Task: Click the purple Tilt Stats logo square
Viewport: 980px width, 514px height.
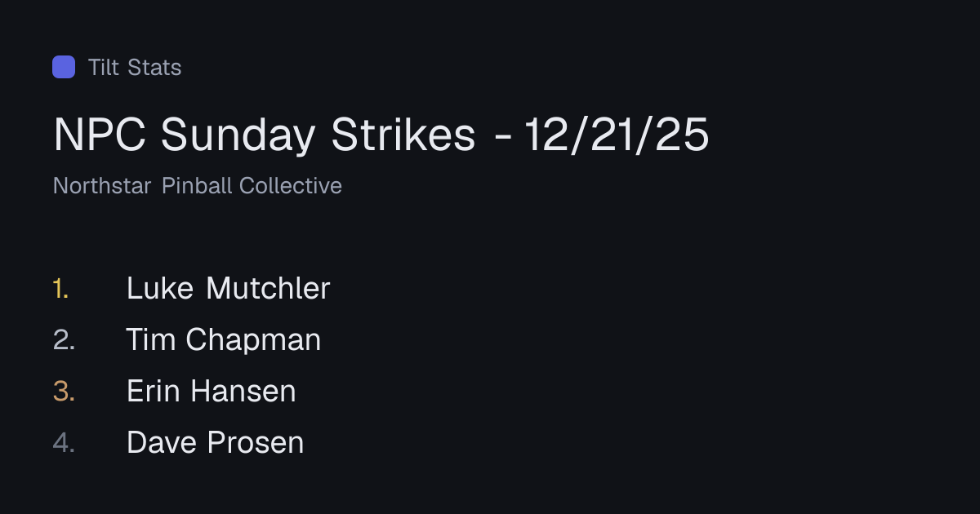Action: pos(64,67)
